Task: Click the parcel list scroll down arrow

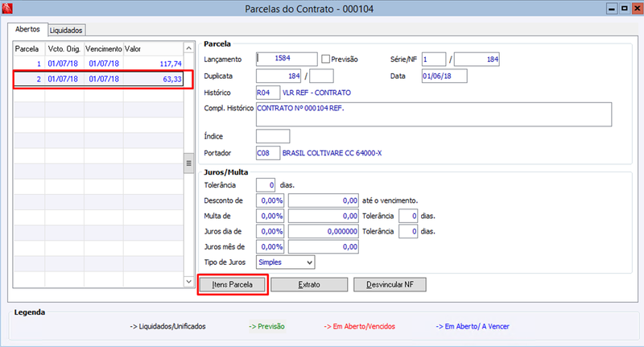Action: pyautogui.click(x=188, y=281)
